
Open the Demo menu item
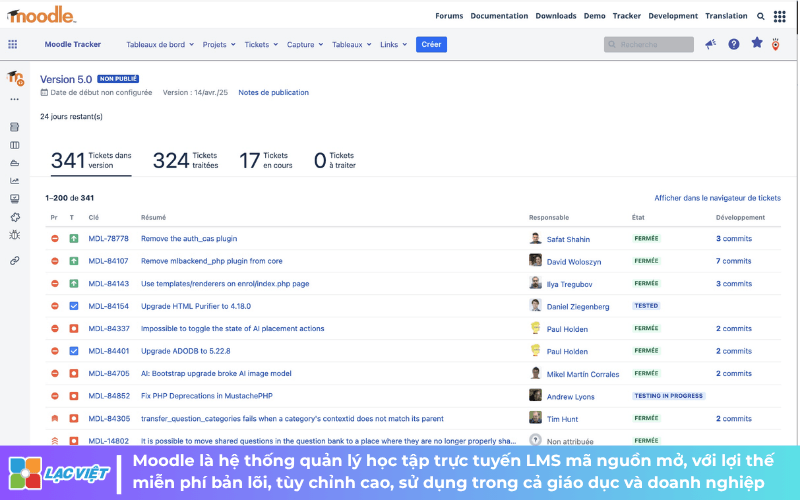[x=594, y=16]
